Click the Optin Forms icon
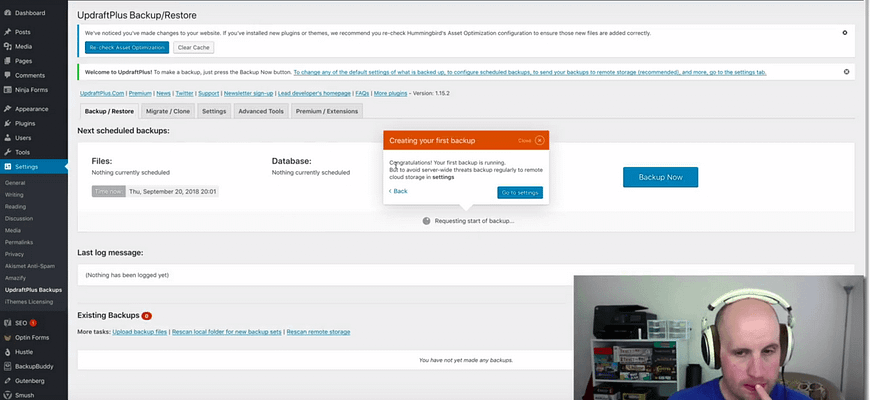The width and height of the screenshot is (870, 400). [7, 337]
